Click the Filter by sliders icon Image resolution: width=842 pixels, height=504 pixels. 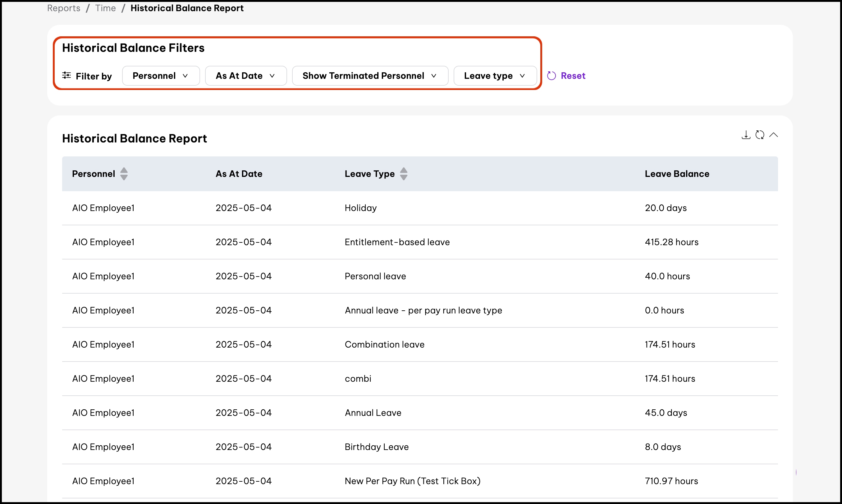66,75
